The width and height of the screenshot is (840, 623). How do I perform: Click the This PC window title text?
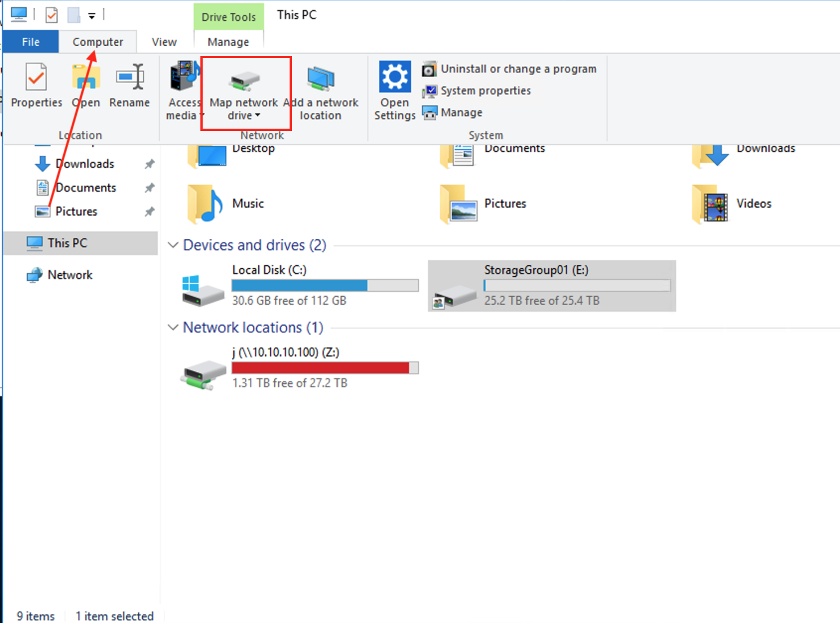coord(296,15)
